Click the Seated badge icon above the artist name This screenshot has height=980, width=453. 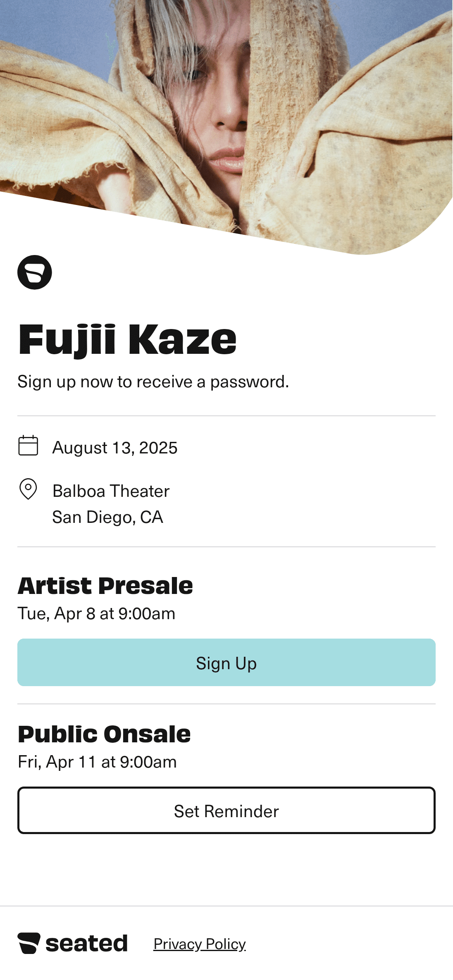[35, 272]
